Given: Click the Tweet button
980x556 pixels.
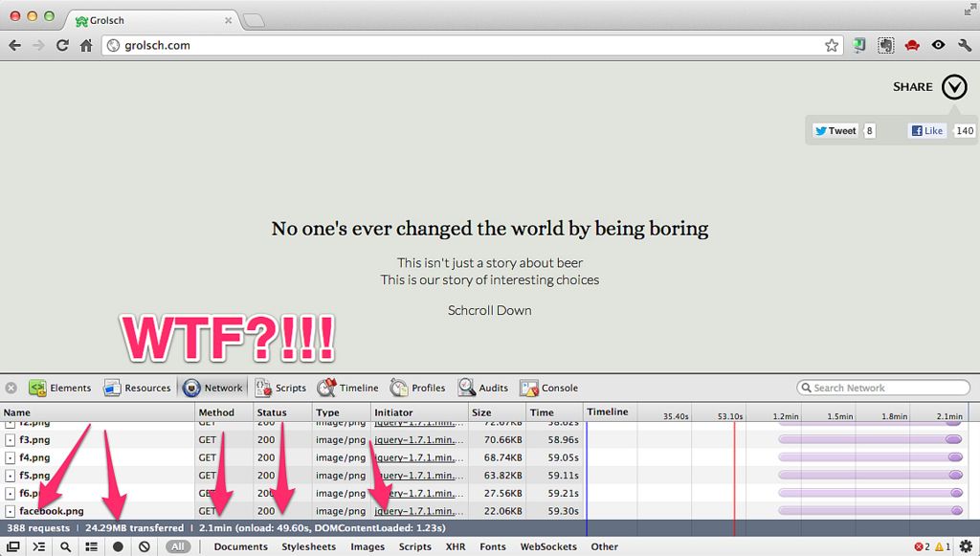Looking at the screenshot, I should pos(835,130).
